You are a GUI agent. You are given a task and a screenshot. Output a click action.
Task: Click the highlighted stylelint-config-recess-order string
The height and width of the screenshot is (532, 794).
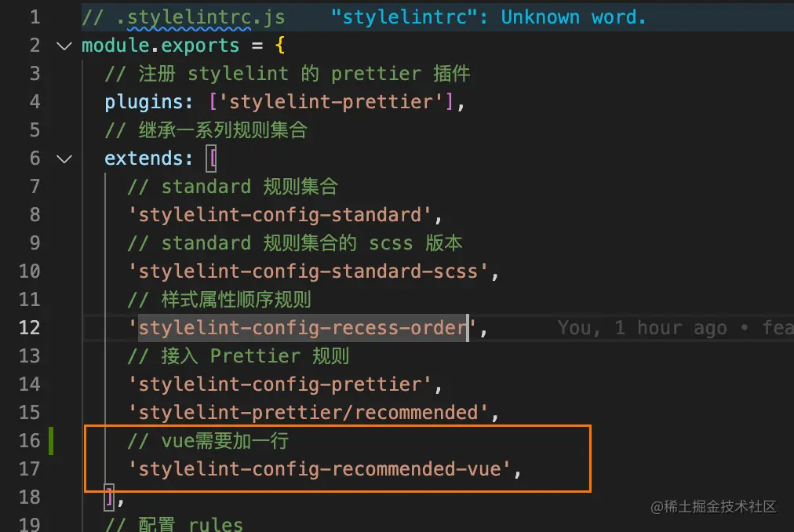tap(303, 328)
